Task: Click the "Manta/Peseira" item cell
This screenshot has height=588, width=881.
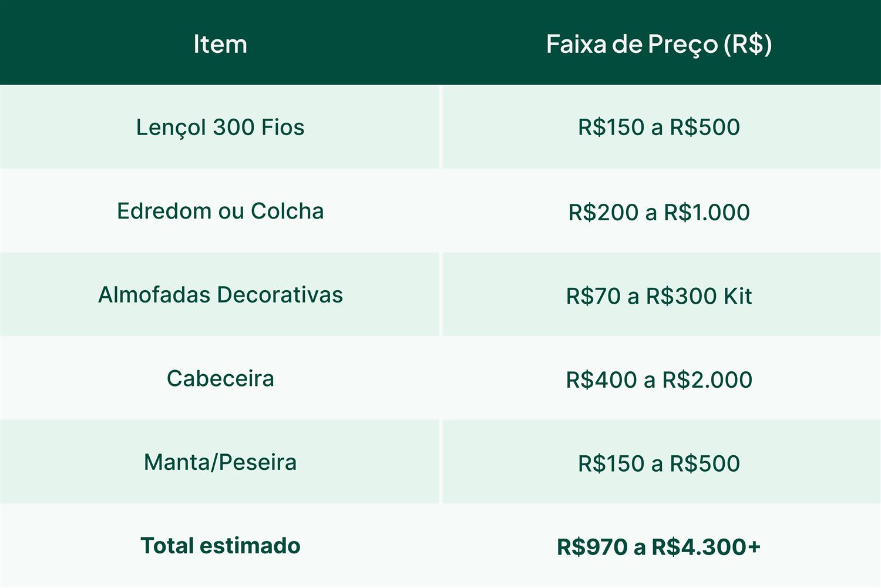Action: tap(220, 462)
